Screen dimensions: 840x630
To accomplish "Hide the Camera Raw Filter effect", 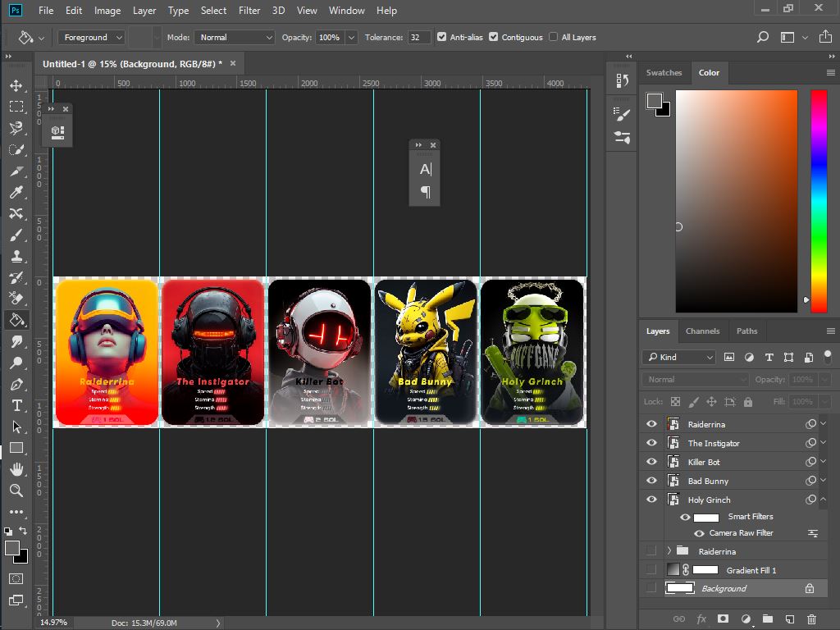I will [x=699, y=533].
